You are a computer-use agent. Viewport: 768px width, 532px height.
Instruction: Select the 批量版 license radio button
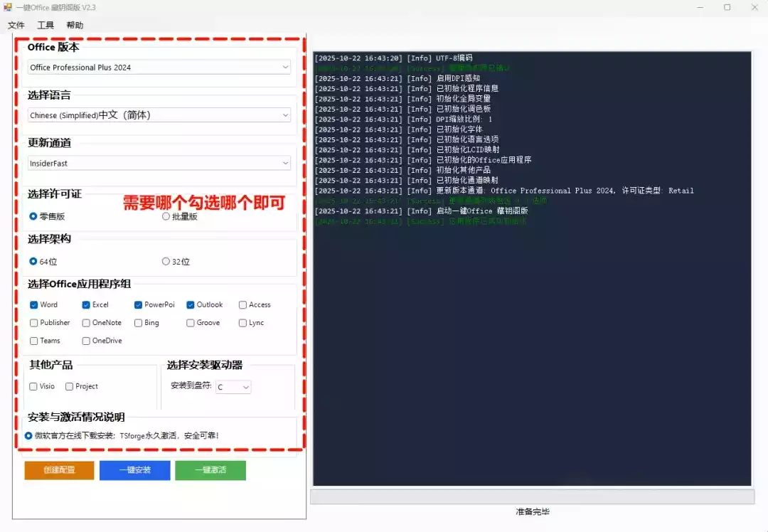[x=166, y=216]
